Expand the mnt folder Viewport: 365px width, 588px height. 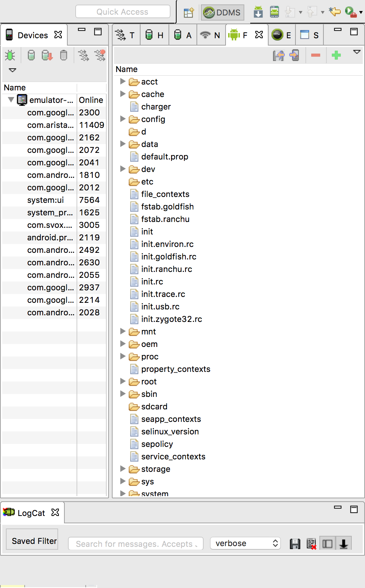[x=123, y=331]
